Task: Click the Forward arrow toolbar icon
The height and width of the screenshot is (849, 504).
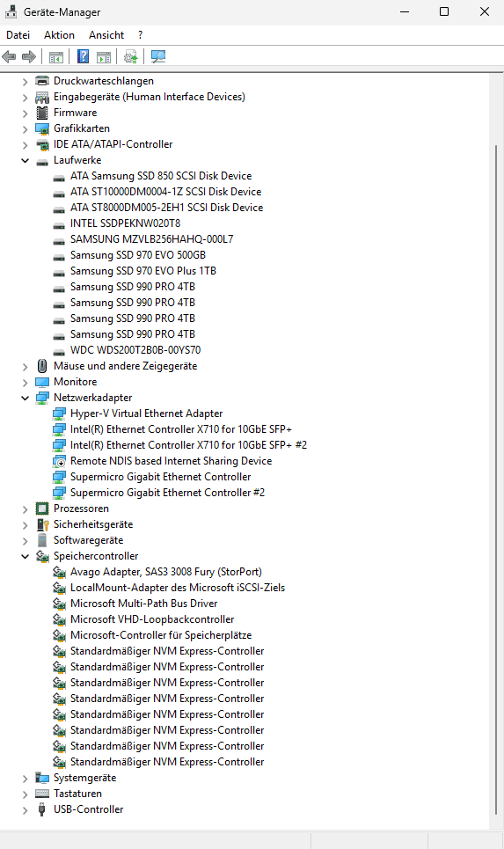Action: [x=29, y=56]
